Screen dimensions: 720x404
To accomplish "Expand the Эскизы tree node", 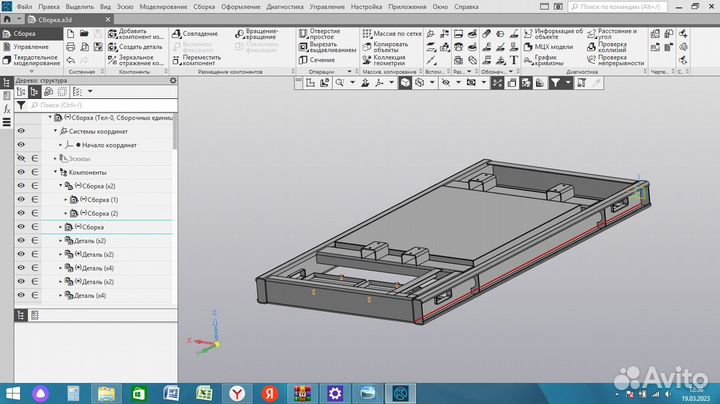I will 56,159.
